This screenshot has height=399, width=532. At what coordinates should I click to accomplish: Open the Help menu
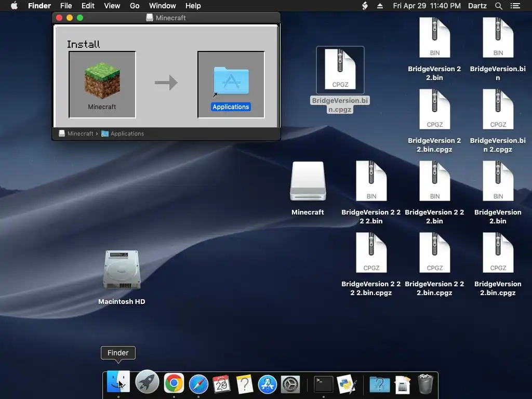pos(193,6)
